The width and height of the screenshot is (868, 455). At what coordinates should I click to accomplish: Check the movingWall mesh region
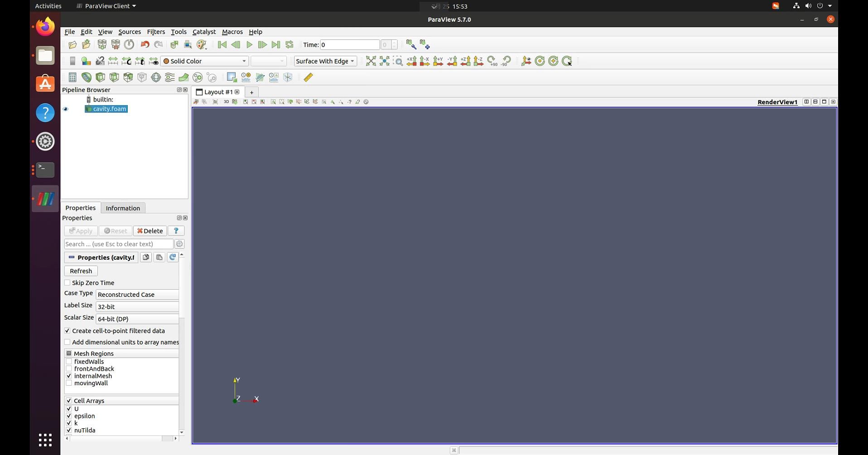(69, 383)
